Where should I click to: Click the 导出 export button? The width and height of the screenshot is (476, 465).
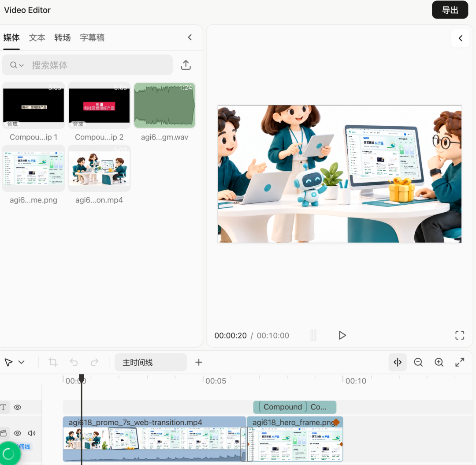[450, 10]
